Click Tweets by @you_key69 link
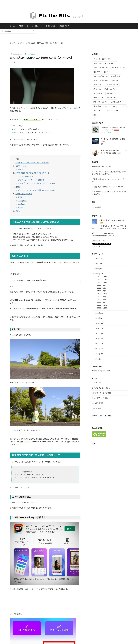This screenshot has height=644, width=138. (x=101, y=371)
